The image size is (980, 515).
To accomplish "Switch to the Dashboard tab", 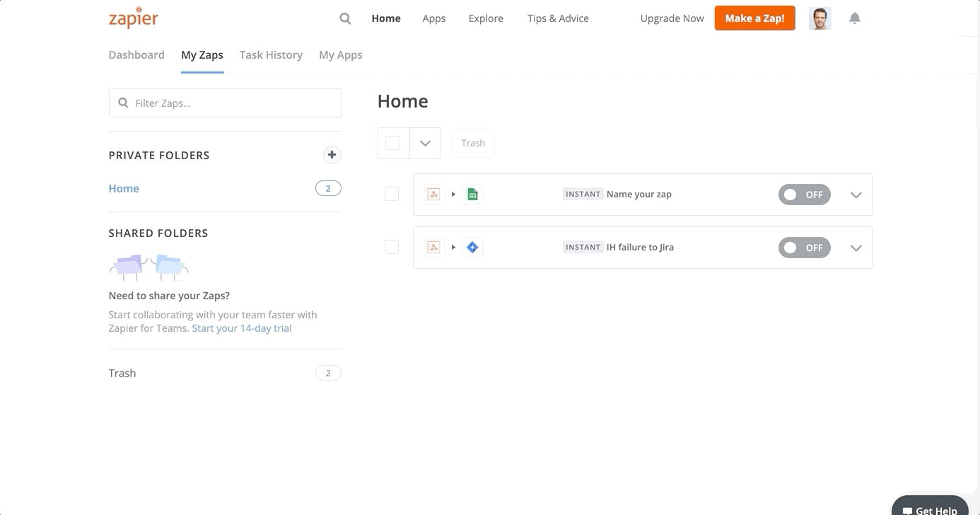I will [136, 54].
